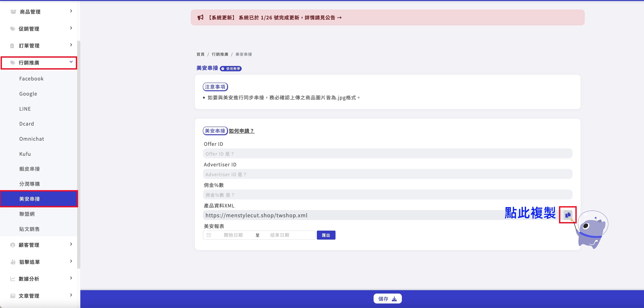Select 美安串接 in sidebar
Viewport: 644px width, 308px height.
pyautogui.click(x=39, y=199)
